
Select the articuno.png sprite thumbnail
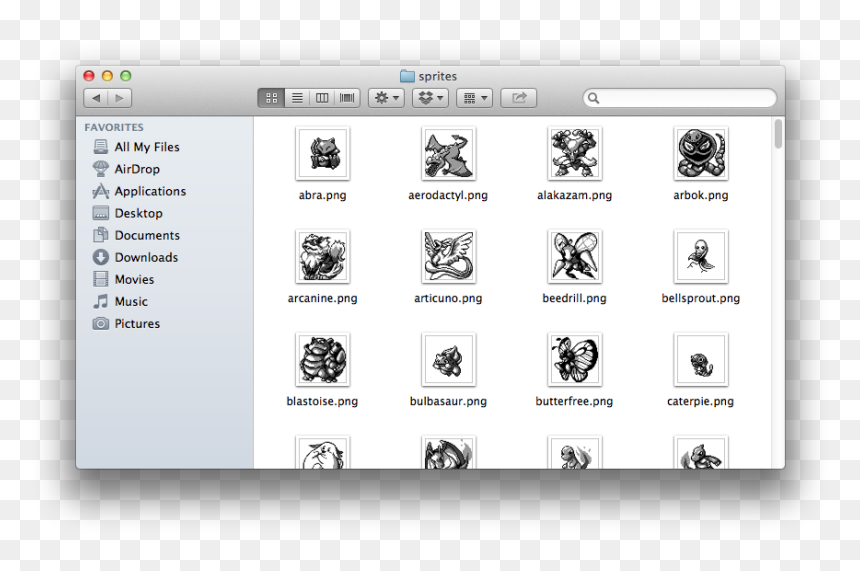449,257
